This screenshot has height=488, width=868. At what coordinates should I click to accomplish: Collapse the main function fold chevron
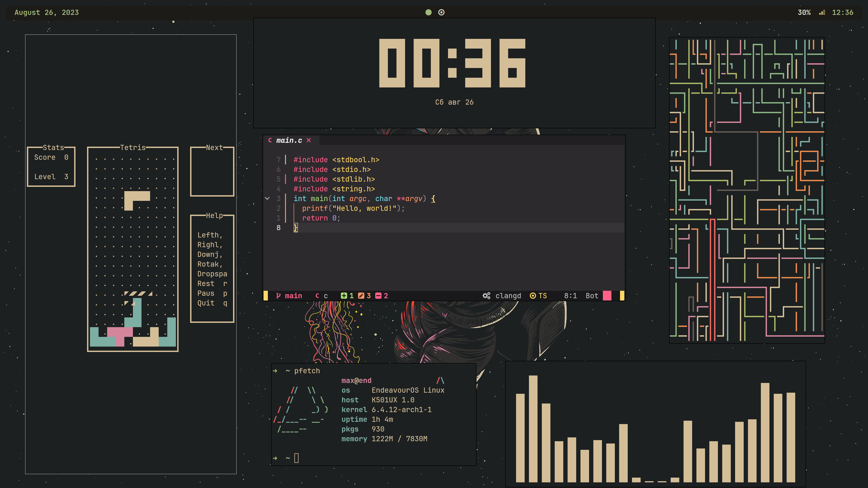[x=267, y=198]
